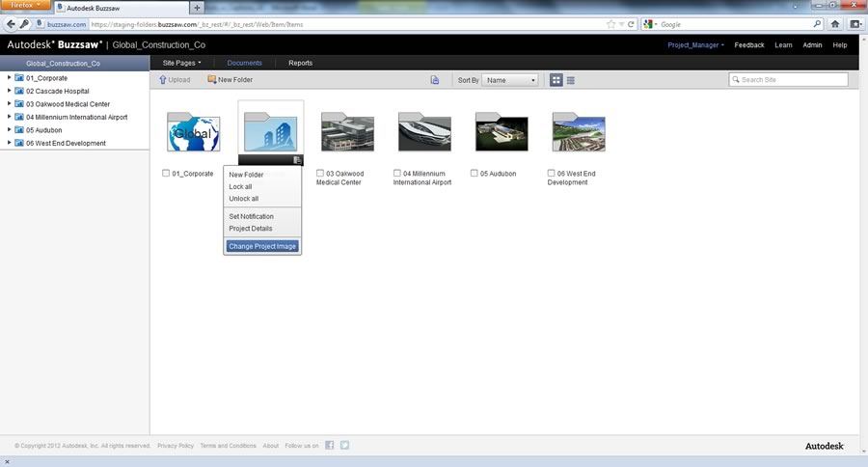The height and width of the screenshot is (467, 868).
Task: Click the Google search magnifier in browser
Action: 817,24
